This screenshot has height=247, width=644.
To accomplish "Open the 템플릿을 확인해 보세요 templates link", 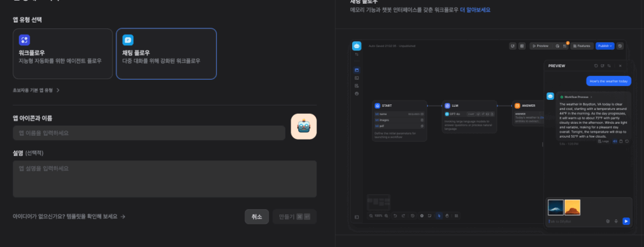I will coord(69,217).
